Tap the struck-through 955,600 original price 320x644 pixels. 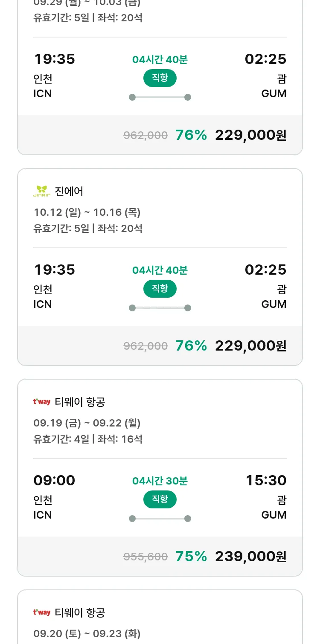point(145,557)
